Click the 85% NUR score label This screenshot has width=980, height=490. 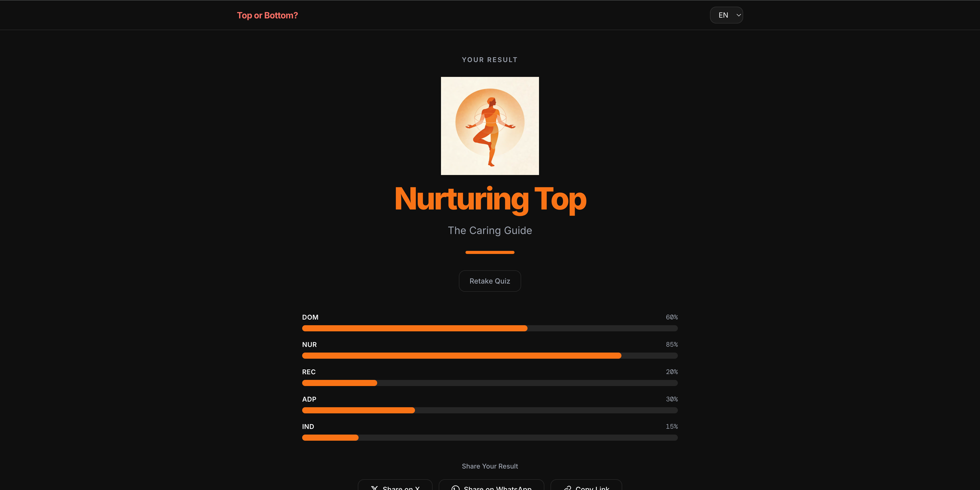pos(671,345)
